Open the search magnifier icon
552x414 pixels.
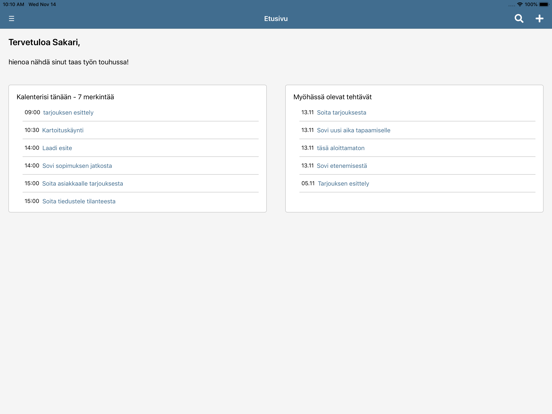[x=519, y=18]
